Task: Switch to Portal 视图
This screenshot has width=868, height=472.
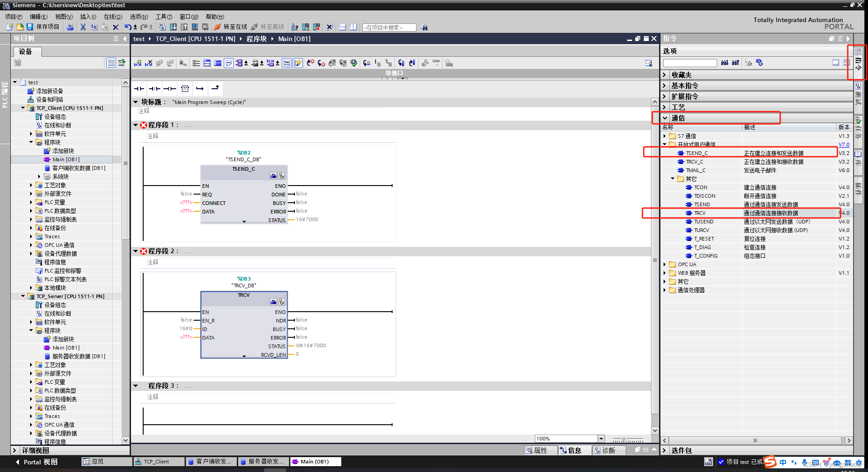Action: click(x=36, y=462)
